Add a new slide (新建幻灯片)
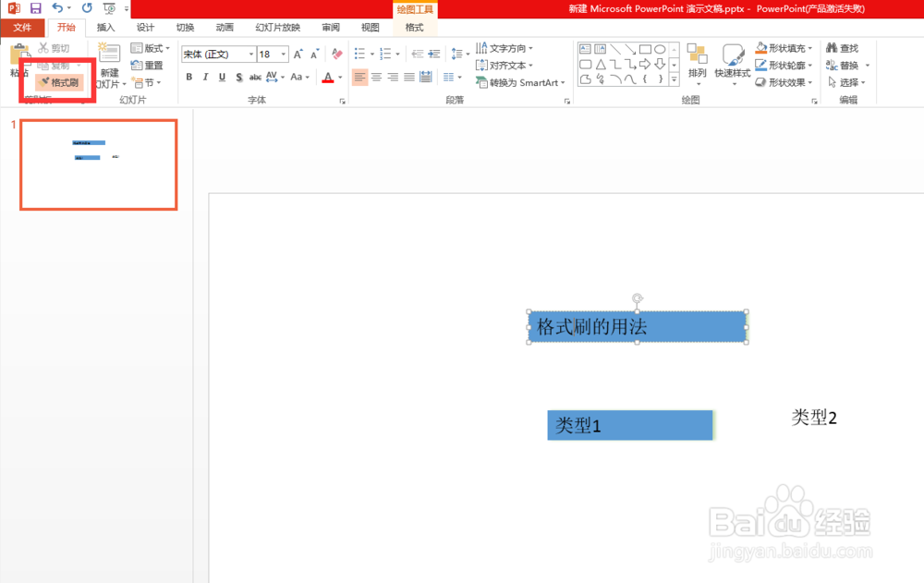The width and height of the screenshot is (924, 583). coord(110,65)
